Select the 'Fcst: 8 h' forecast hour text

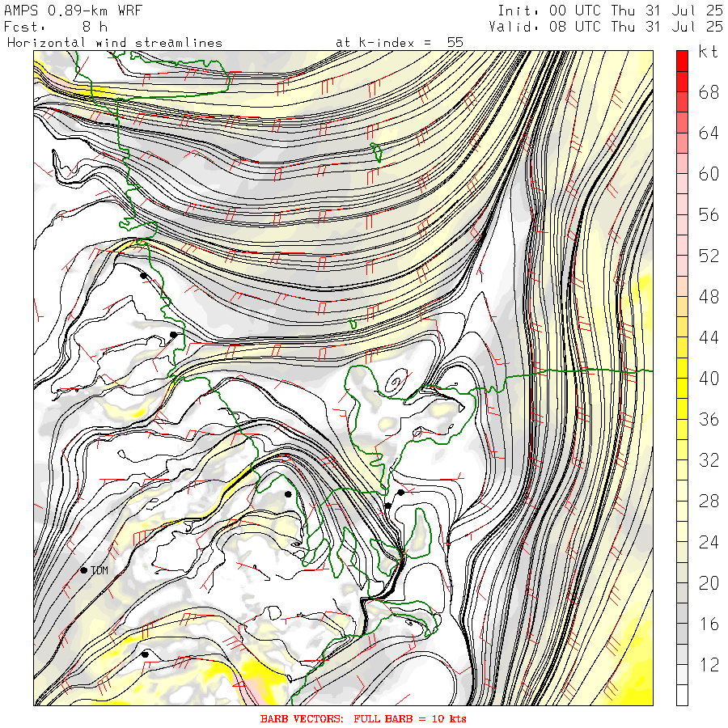click(x=56, y=27)
